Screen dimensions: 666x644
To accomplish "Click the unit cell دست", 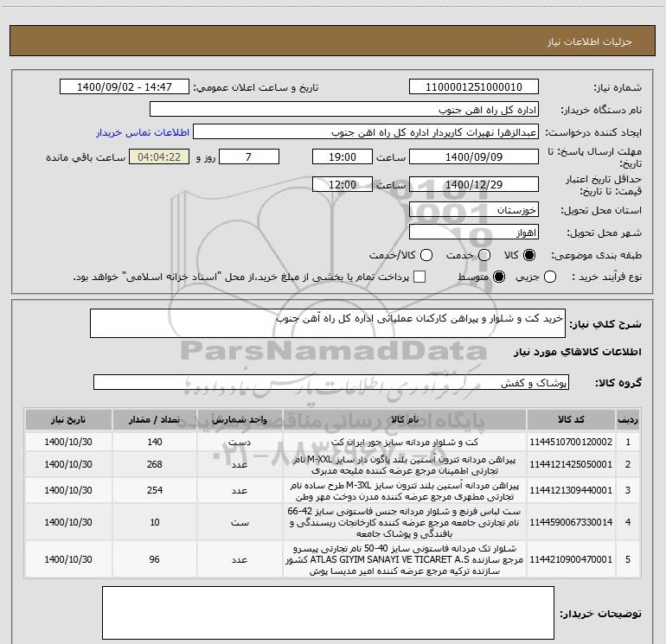I will click(x=240, y=442).
